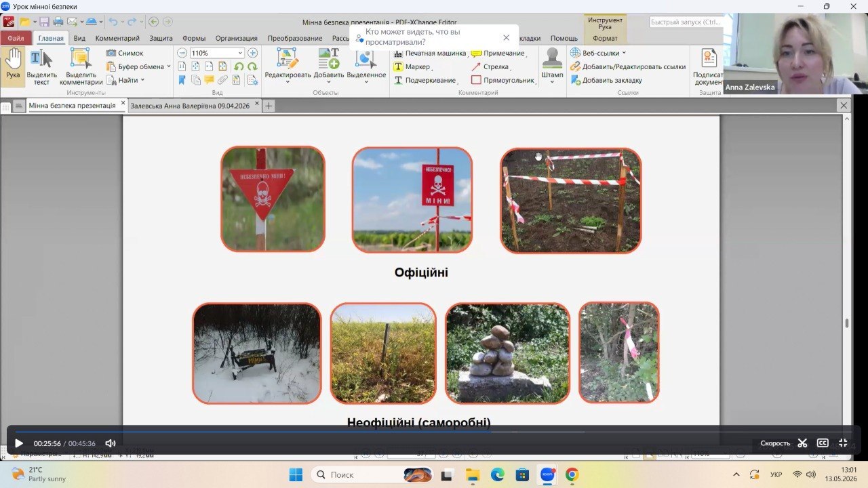The height and width of the screenshot is (488, 868).
Task: Expand the Найти search dropdown
Action: tap(143, 80)
